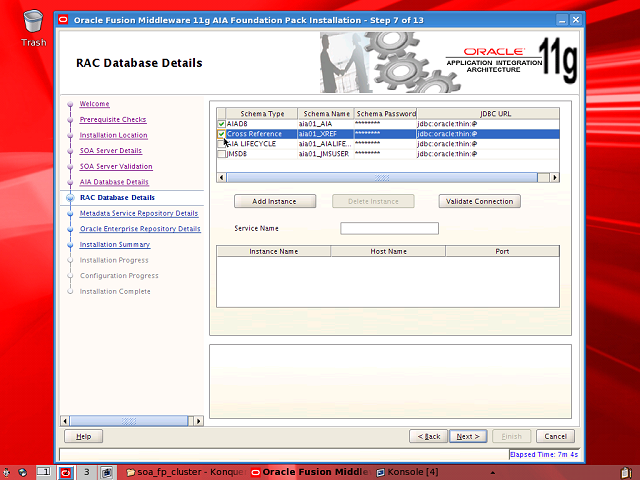Toggle the AIADB schema checkbox
The image size is (640, 480).
pos(221,124)
